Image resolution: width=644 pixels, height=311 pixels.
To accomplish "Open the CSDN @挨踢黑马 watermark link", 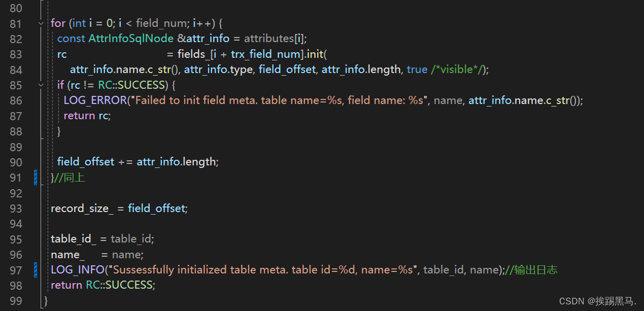I will point(597,301).
